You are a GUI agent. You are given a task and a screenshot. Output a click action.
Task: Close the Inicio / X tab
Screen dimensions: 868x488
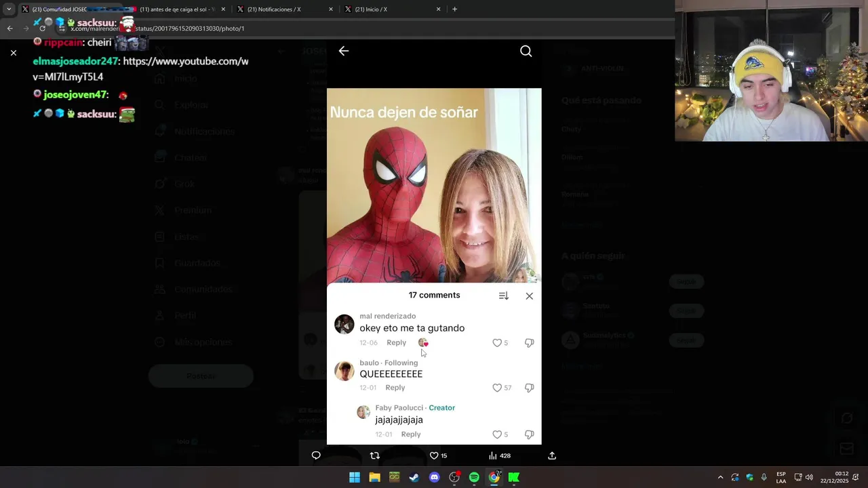click(438, 9)
